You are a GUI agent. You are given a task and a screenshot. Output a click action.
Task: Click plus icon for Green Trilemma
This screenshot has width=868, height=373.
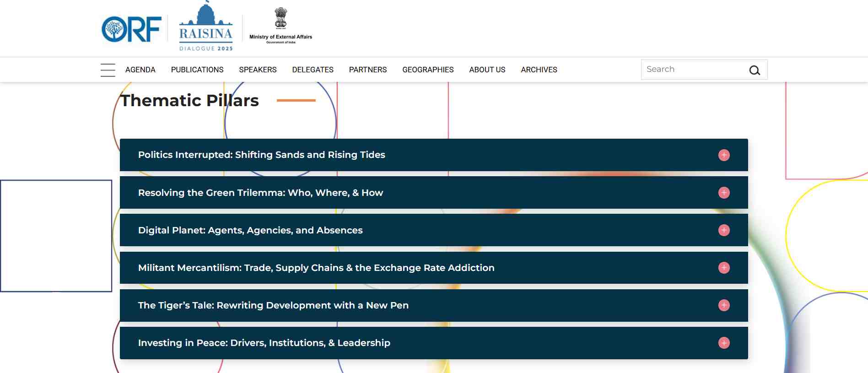coord(723,193)
